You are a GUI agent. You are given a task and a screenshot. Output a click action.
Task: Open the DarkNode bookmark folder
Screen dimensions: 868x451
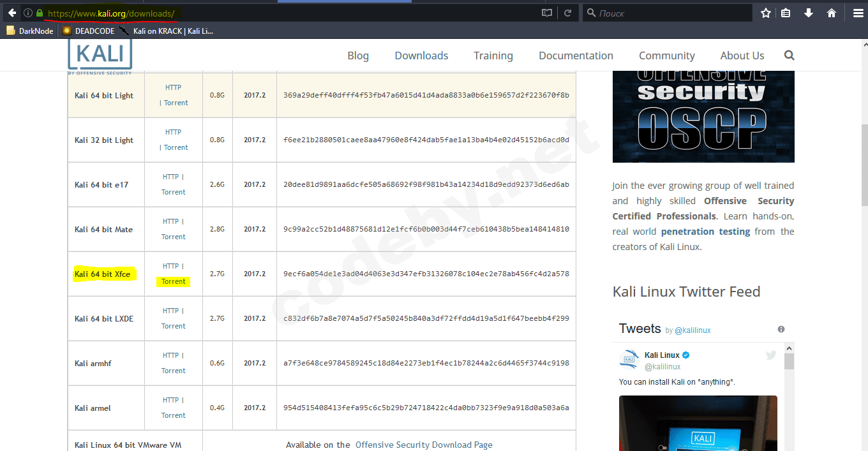pyautogui.click(x=30, y=31)
